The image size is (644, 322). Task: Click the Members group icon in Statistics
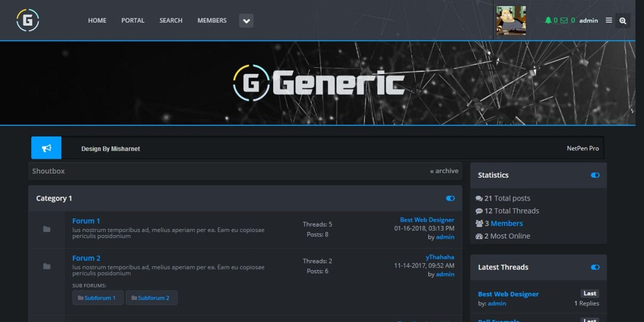tap(478, 223)
